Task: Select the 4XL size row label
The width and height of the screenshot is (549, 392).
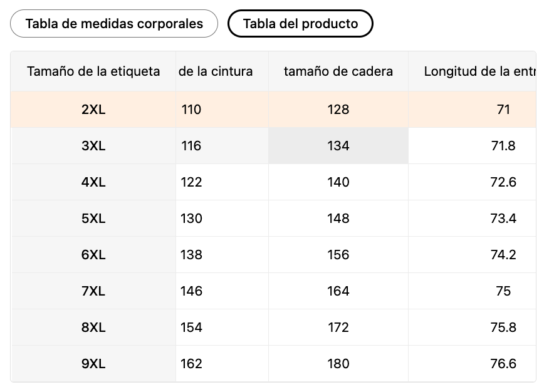Action: (93, 182)
